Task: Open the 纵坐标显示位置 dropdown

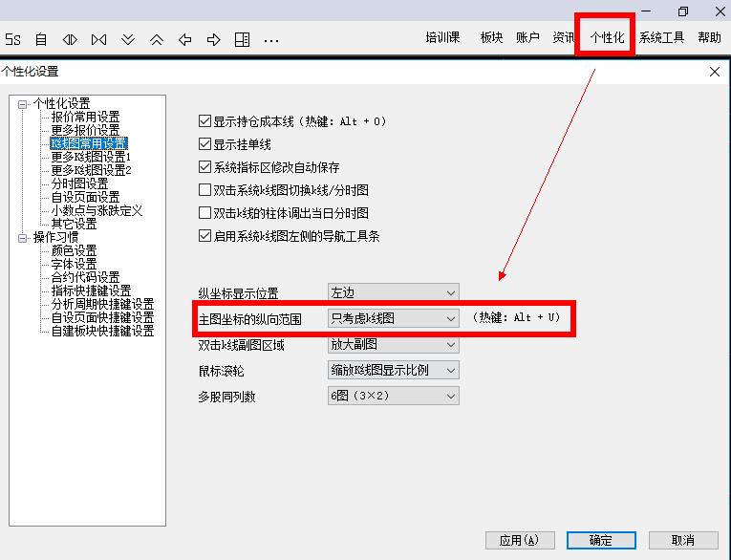Action: tap(393, 292)
